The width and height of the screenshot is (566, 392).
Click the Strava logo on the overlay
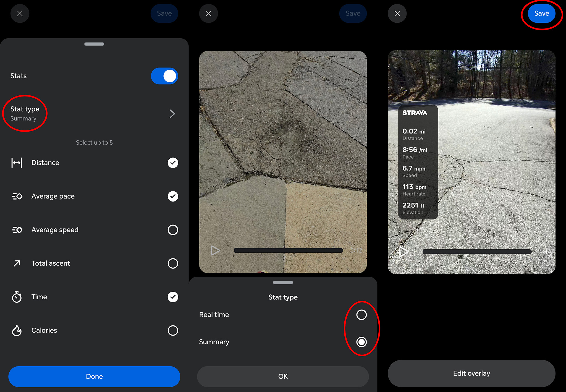pyautogui.click(x=415, y=113)
